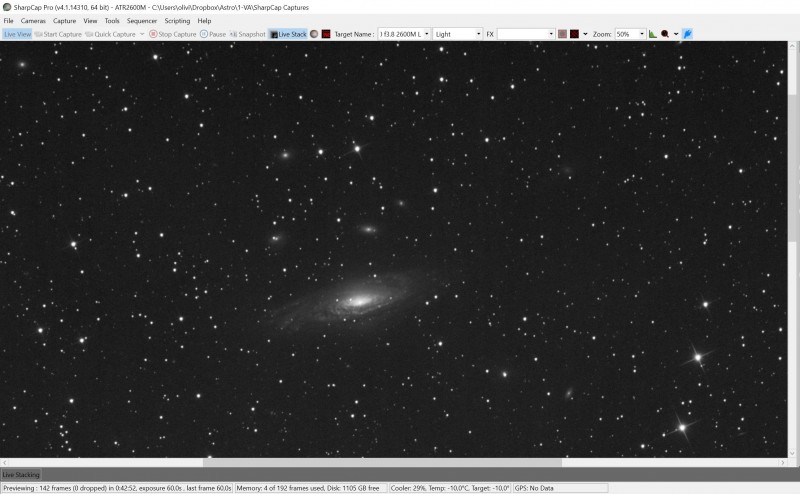Click the dark red crosshair icon after FX
Image resolution: width=800 pixels, height=494 pixels.
[x=574, y=34]
